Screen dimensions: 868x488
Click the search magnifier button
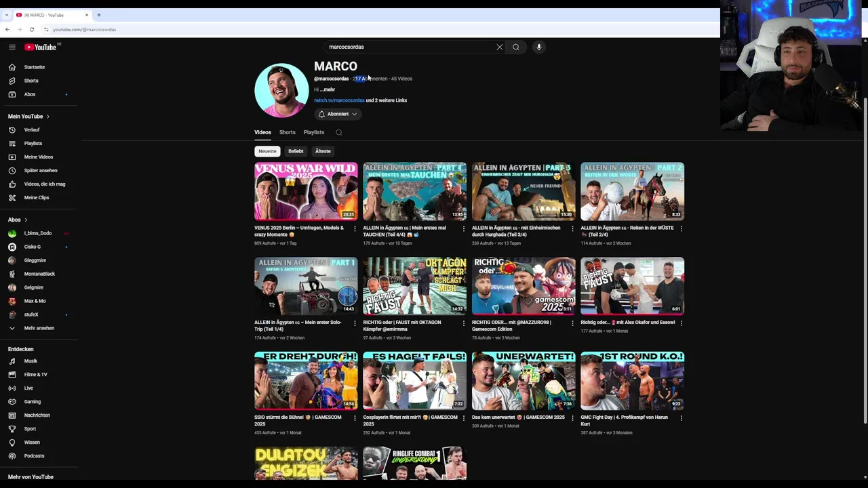point(516,47)
